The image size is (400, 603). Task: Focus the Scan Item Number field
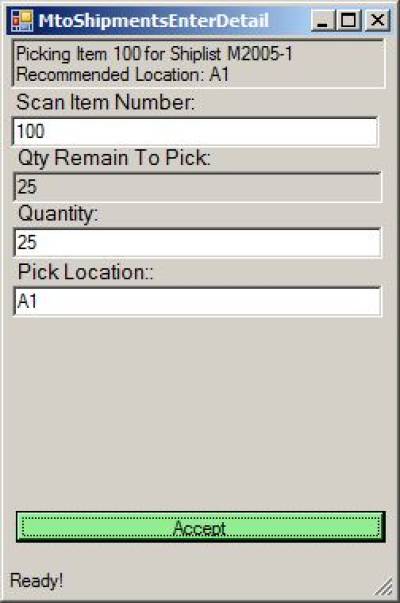(x=195, y=132)
